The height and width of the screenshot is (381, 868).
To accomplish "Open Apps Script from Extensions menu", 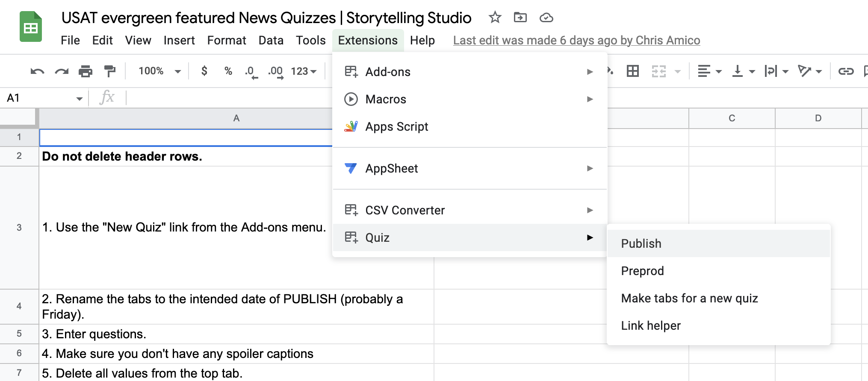I will 469,126.
